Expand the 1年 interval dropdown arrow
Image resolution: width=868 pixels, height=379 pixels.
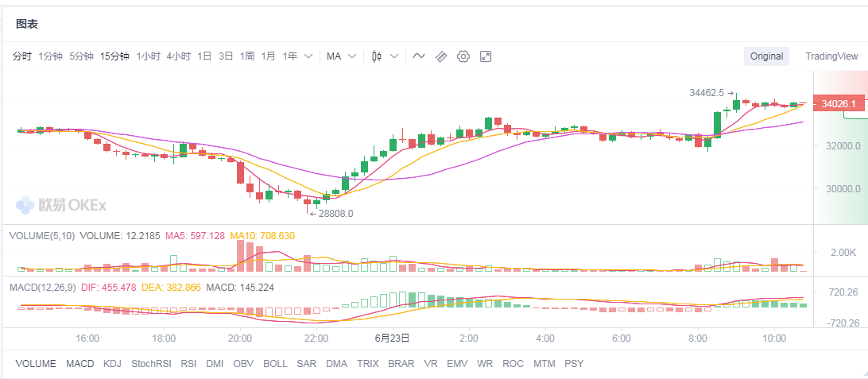308,56
